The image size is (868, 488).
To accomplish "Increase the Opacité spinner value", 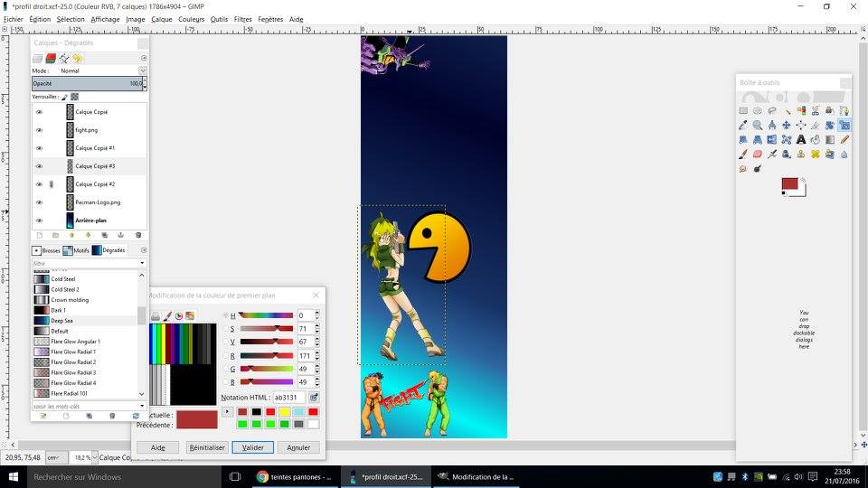I will 145,80.
